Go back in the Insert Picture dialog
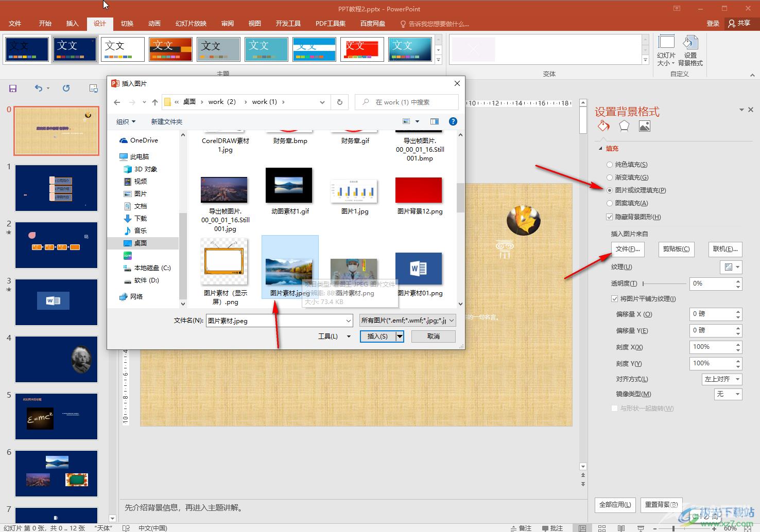 coord(117,102)
